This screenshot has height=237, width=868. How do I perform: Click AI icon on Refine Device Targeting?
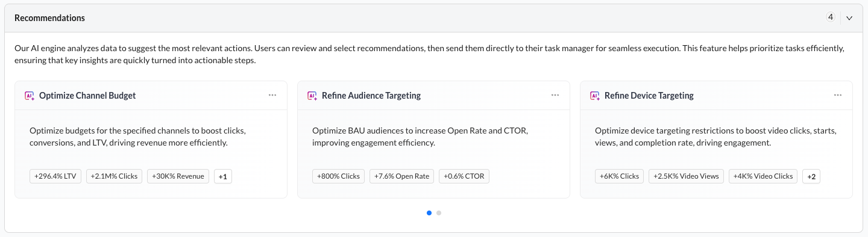pyautogui.click(x=595, y=96)
